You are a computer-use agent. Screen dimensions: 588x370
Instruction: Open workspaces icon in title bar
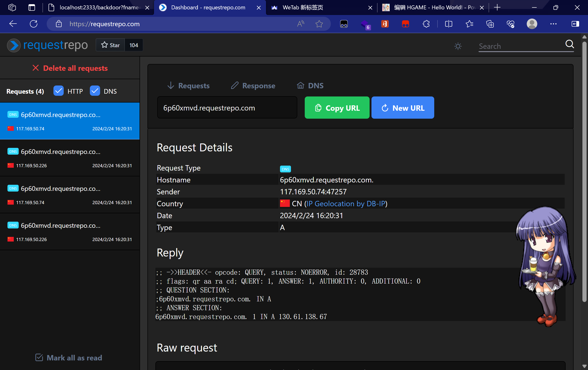point(12,7)
